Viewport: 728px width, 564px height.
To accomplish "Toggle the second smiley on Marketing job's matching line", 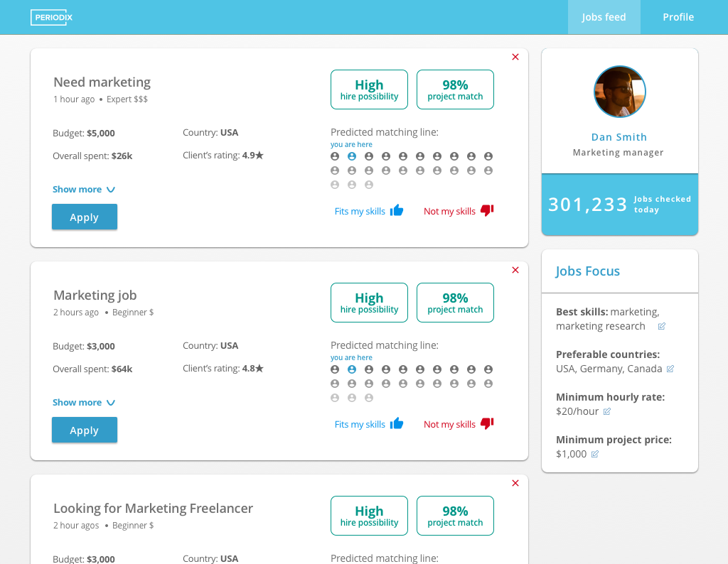I will 351,369.
